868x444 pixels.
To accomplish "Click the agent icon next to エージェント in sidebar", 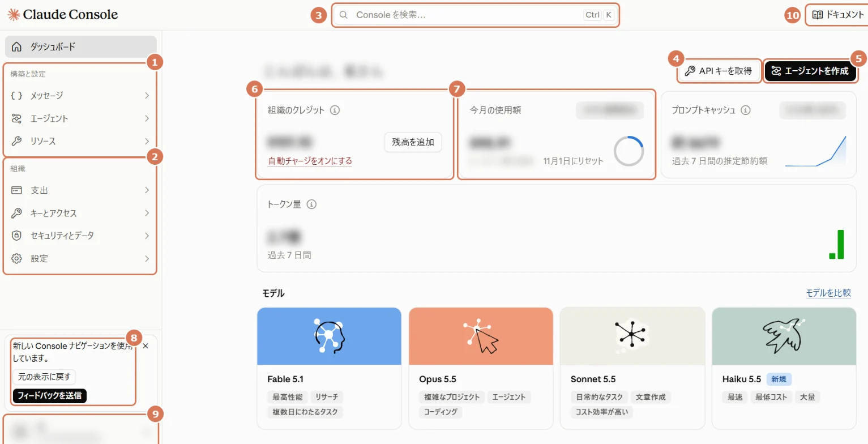I will pos(17,118).
